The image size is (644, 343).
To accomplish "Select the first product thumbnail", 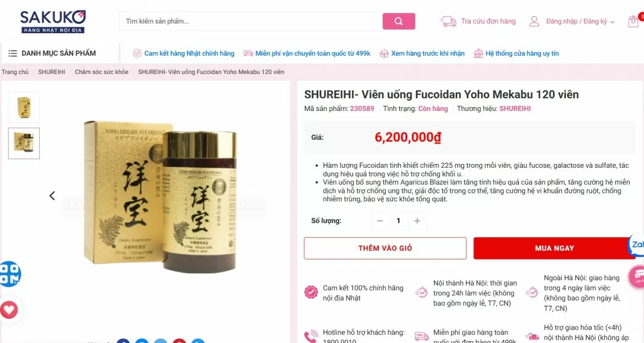I will pyautogui.click(x=24, y=107).
